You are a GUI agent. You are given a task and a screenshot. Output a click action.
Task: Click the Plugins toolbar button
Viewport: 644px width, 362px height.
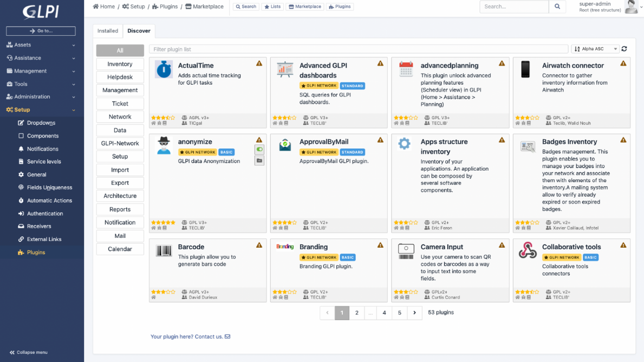[x=340, y=7]
